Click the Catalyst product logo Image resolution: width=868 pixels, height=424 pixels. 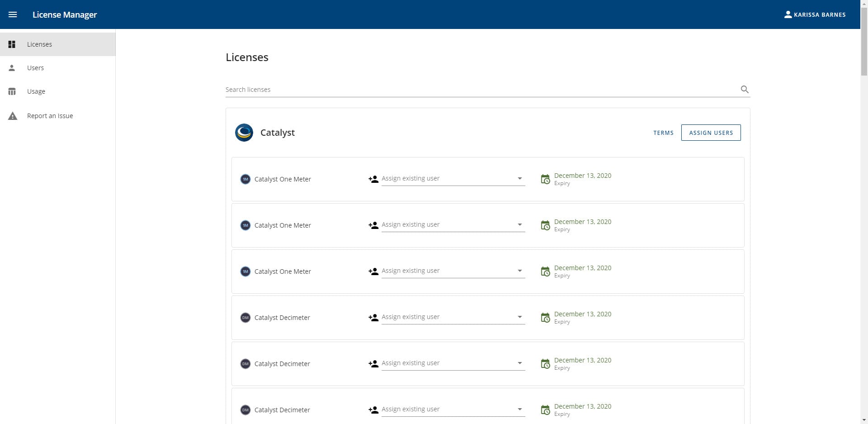pyautogui.click(x=244, y=133)
